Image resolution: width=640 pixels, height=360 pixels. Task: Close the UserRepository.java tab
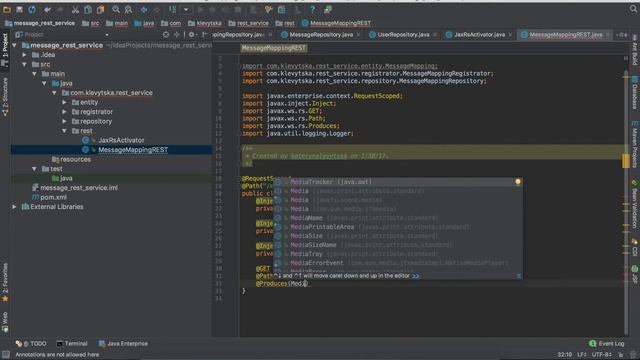coord(434,35)
